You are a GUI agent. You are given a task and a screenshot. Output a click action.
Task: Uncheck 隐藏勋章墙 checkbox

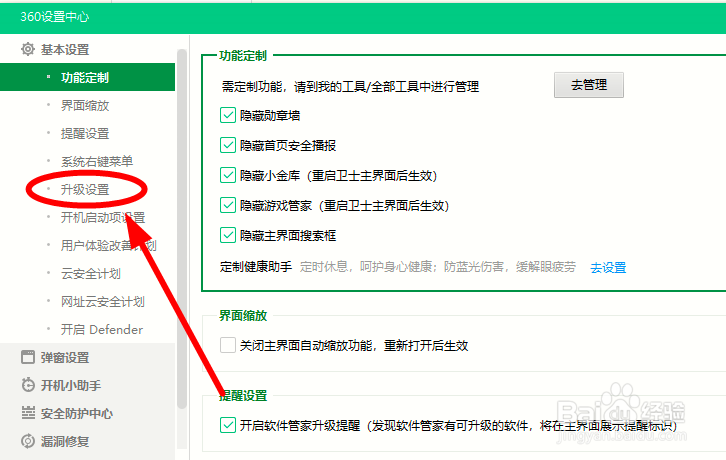pyautogui.click(x=228, y=115)
